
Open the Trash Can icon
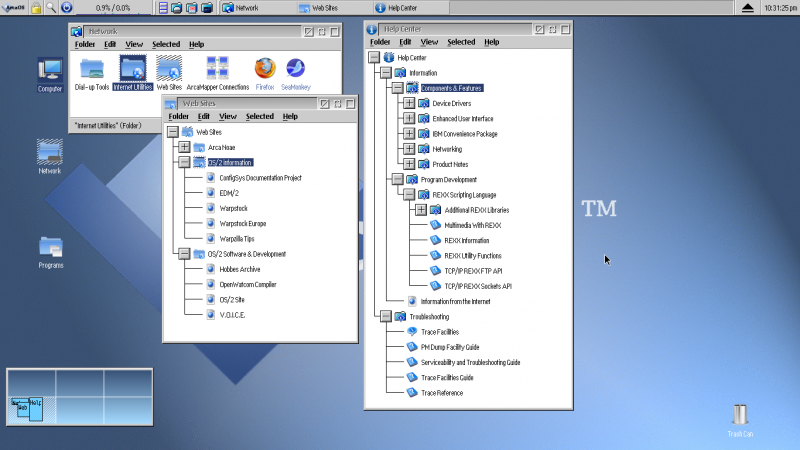point(740,420)
